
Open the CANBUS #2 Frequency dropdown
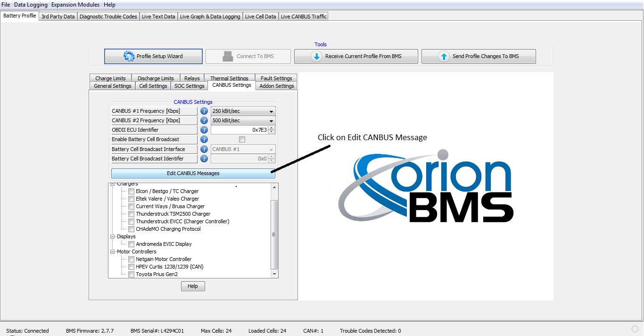point(271,121)
